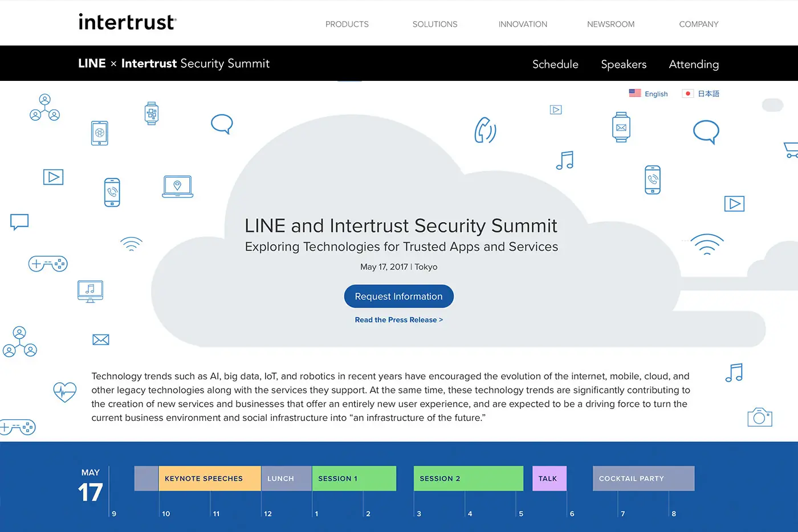Go to the Schedule section

point(555,64)
